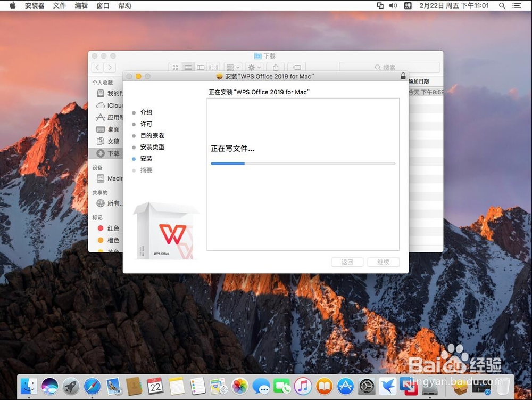Open App Store from the Dock
532x400 pixels.
[x=345, y=386]
